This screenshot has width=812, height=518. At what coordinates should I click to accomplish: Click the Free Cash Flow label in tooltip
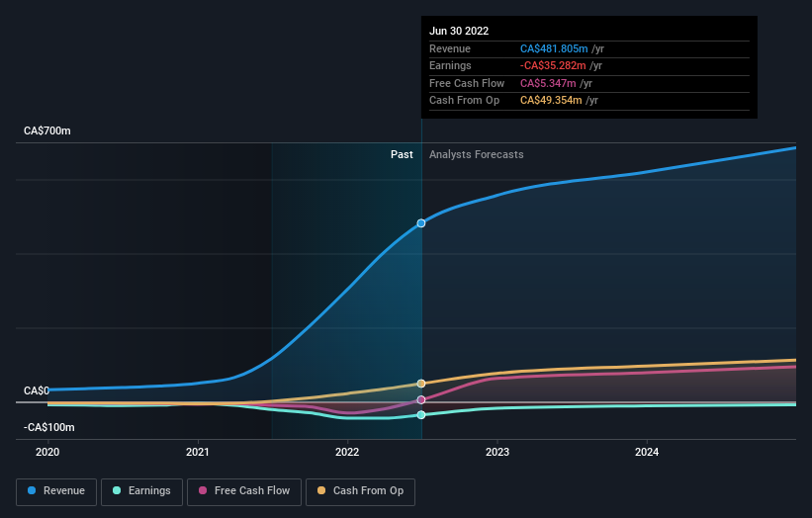[467, 83]
